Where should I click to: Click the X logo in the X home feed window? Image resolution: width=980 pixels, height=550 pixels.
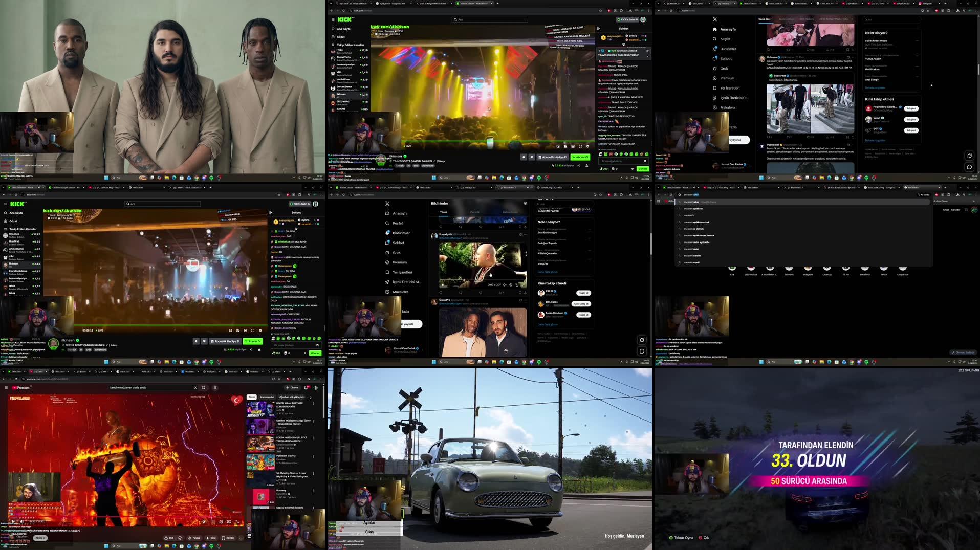715,19
